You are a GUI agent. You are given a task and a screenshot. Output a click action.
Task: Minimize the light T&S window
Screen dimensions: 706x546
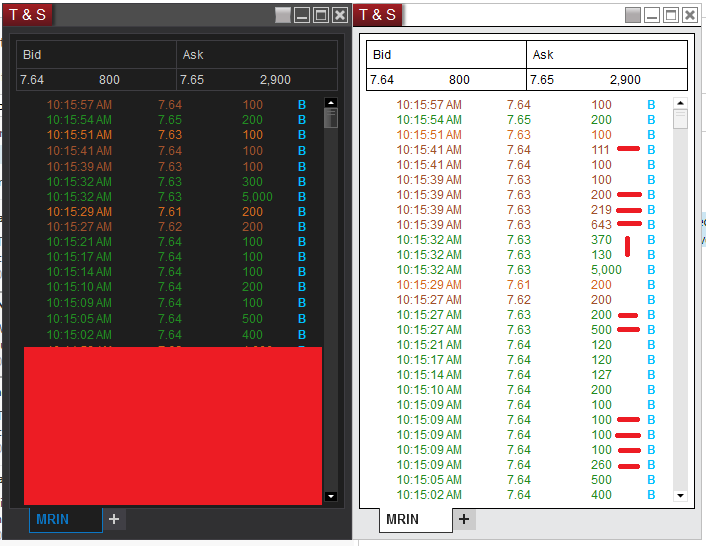652,15
